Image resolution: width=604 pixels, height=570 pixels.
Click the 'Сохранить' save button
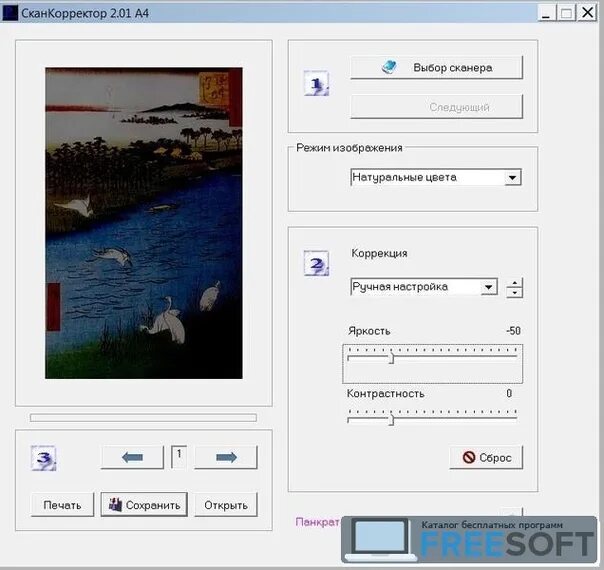point(144,505)
